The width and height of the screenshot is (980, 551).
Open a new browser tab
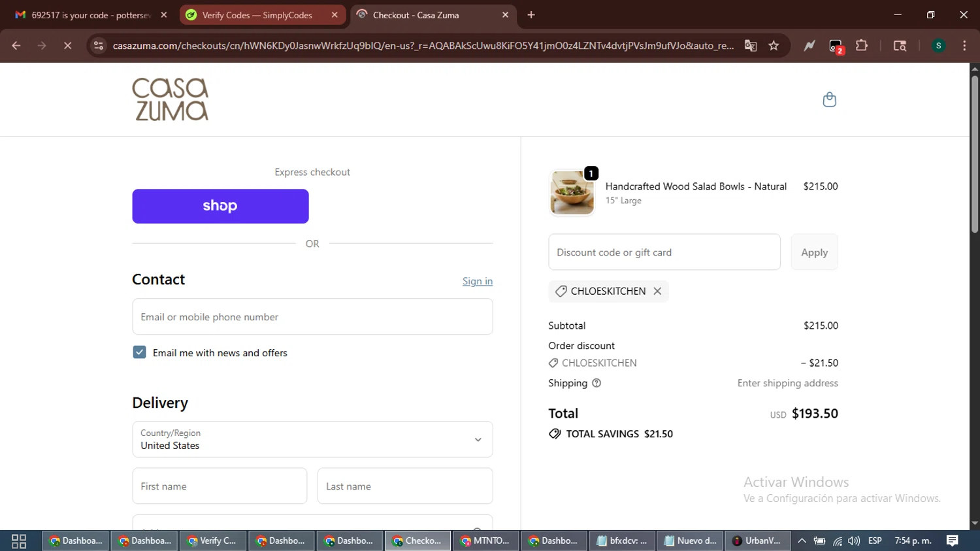click(x=531, y=15)
